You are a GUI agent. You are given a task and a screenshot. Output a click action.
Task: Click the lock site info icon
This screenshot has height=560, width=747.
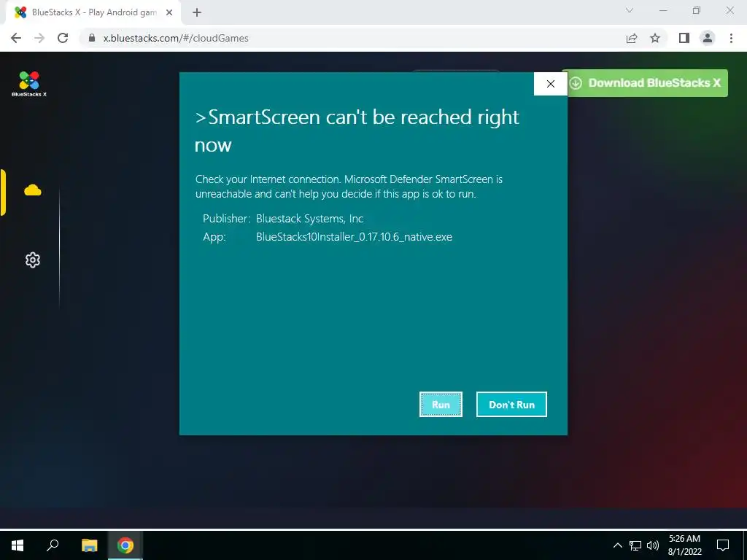(92, 38)
